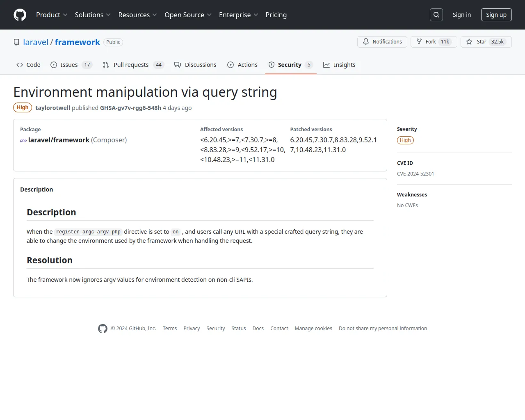The width and height of the screenshot is (525, 420).
Task: Open the laravel owner link
Action: pyautogui.click(x=36, y=42)
